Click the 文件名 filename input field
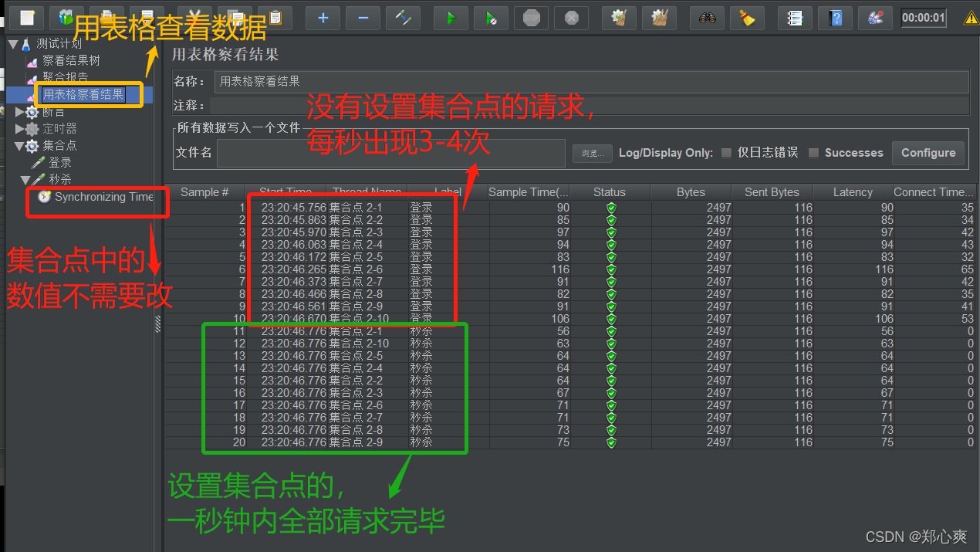 (x=391, y=153)
